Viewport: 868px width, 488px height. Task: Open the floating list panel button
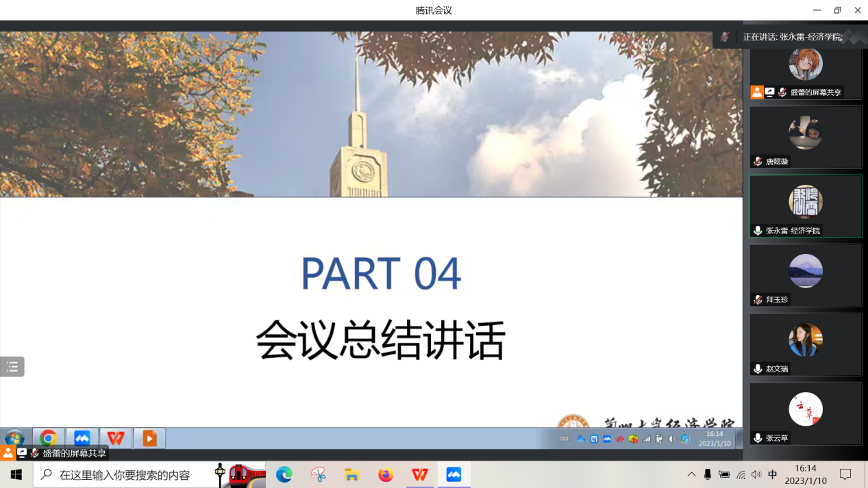[12, 367]
